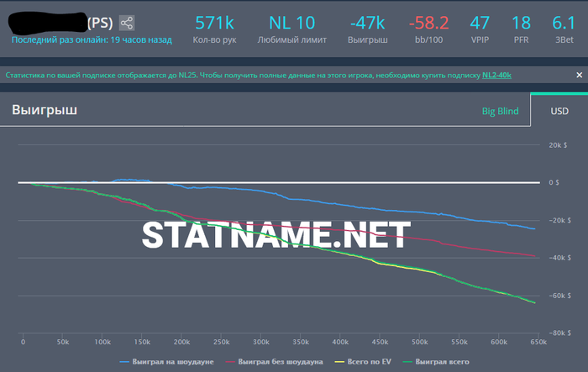The width and height of the screenshot is (588, 372).
Task: Click the share icon next to (PS)
Action: click(x=127, y=23)
